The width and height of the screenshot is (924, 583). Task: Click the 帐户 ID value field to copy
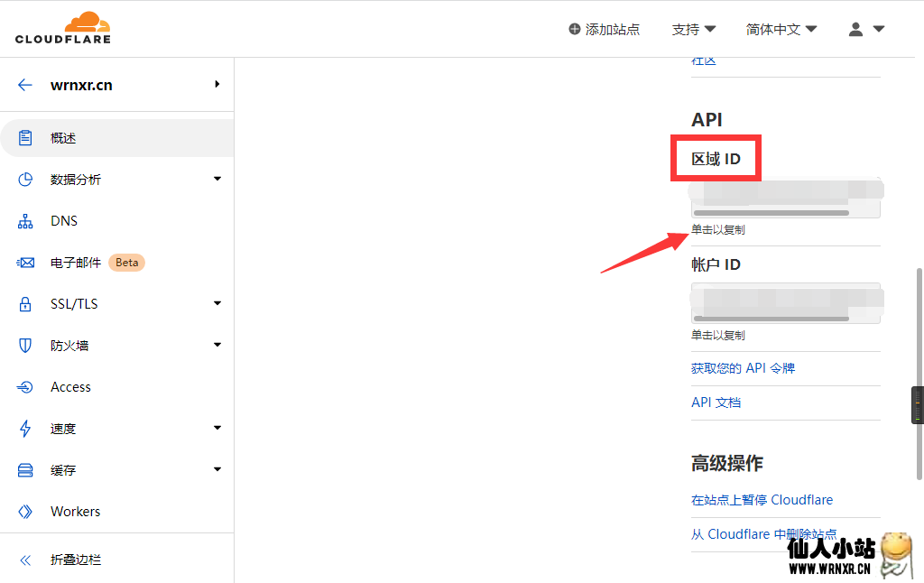pyautogui.click(x=786, y=303)
